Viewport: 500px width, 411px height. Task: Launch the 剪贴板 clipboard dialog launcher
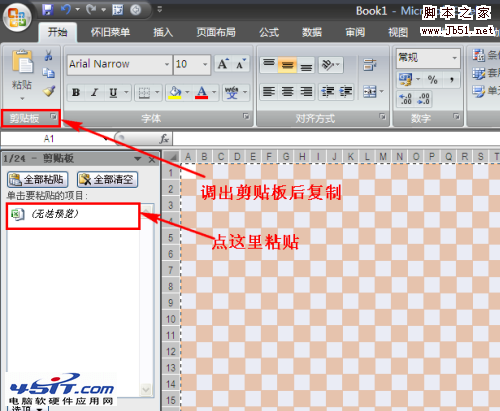[x=53, y=116]
